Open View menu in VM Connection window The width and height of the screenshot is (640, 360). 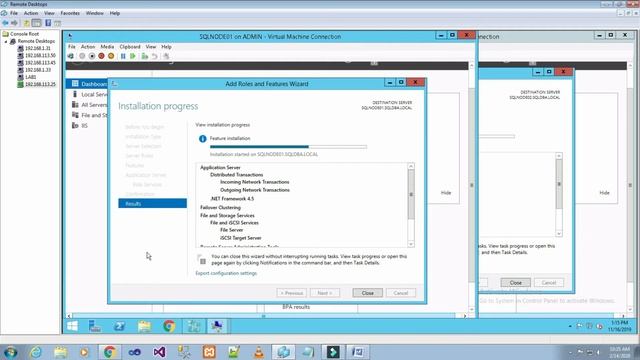[x=151, y=47]
